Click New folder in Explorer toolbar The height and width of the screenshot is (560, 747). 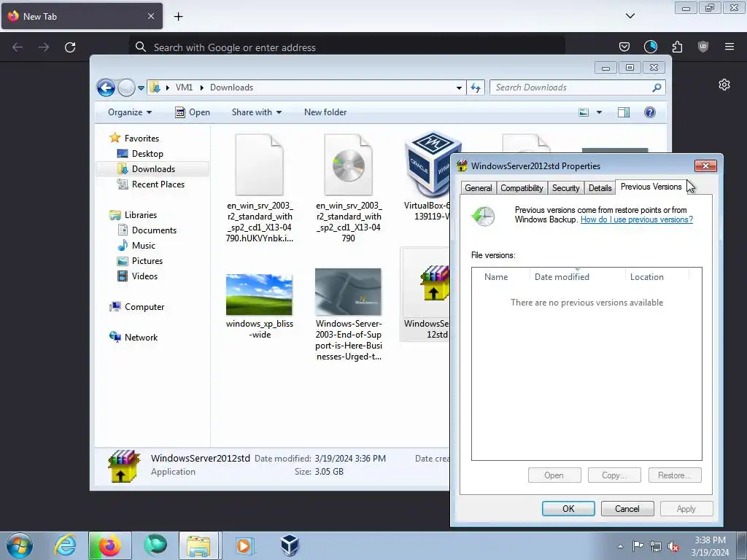click(x=325, y=112)
